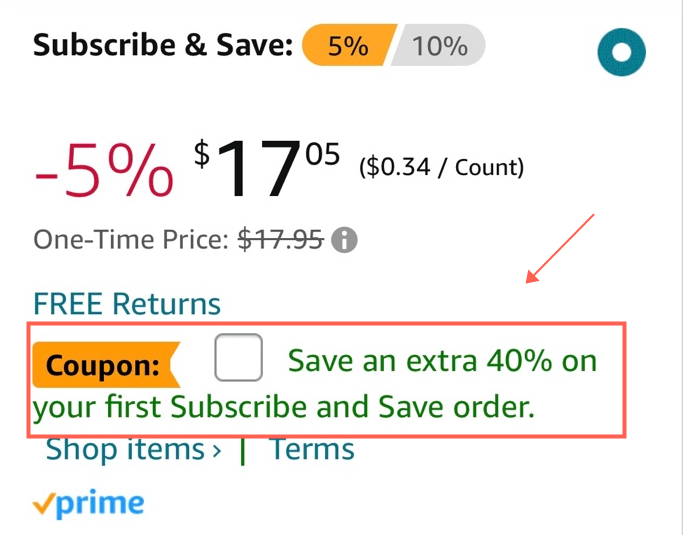Open the Shop items link

127,450
